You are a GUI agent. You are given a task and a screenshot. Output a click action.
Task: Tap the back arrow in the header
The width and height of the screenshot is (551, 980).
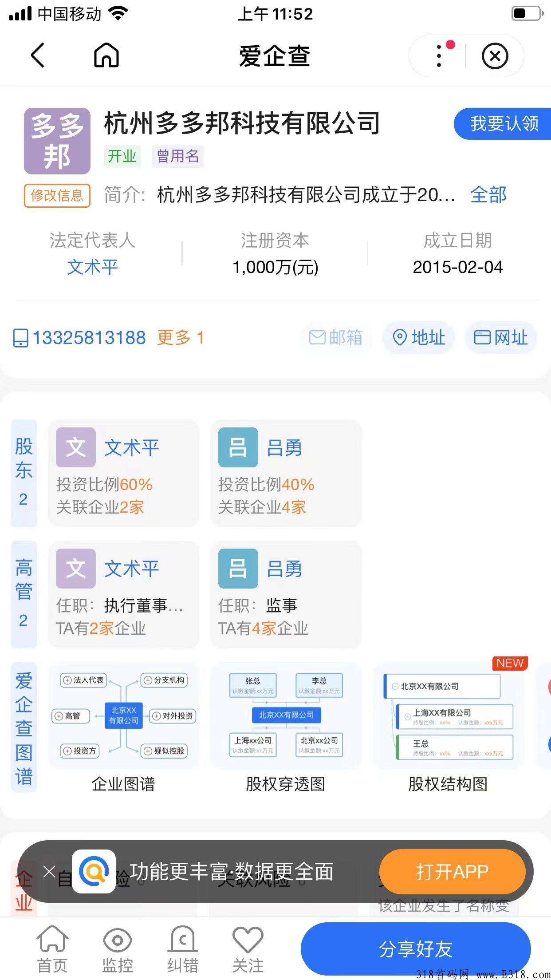pyautogui.click(x=38, y=55)
